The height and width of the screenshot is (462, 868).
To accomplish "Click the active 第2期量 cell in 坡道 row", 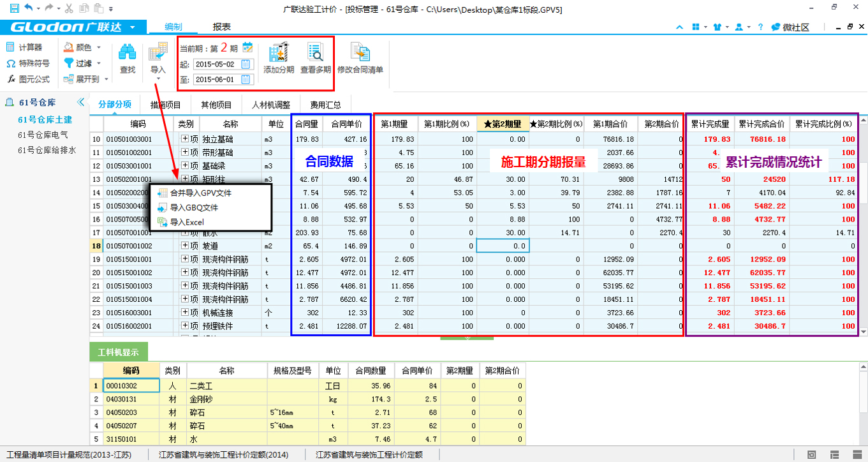I will pyautogui.click(x=503, y=246).
